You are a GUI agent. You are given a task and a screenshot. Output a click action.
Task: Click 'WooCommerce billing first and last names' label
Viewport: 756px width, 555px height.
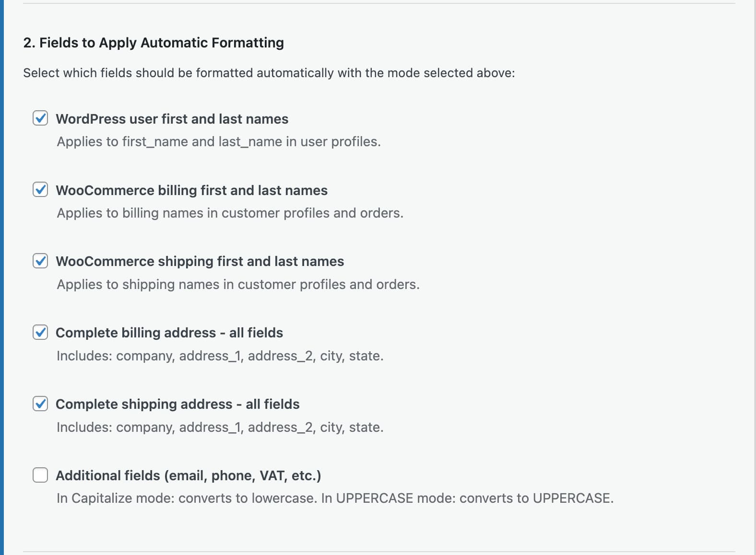coord(191,190)
